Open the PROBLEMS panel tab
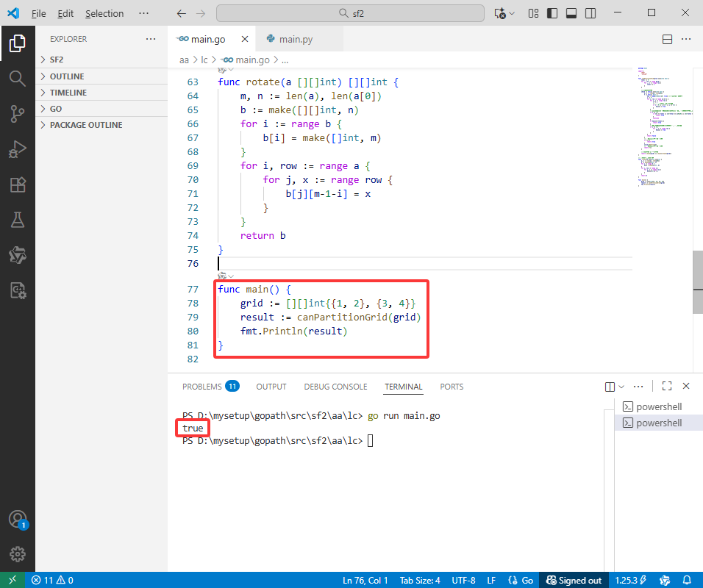The height and width of the screenshot is (588, 703). tap(210, 387)
